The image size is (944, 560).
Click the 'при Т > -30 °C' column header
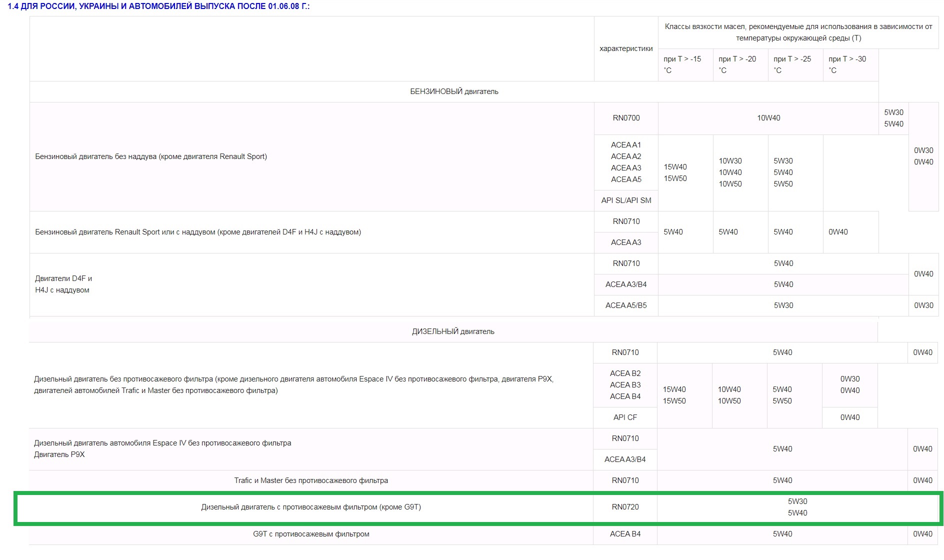click(x=850, y=64)
